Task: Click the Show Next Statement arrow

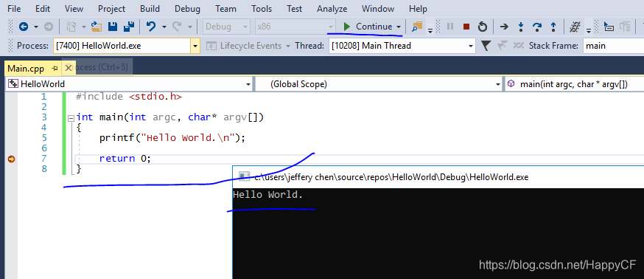Action: tap(504, 27)
